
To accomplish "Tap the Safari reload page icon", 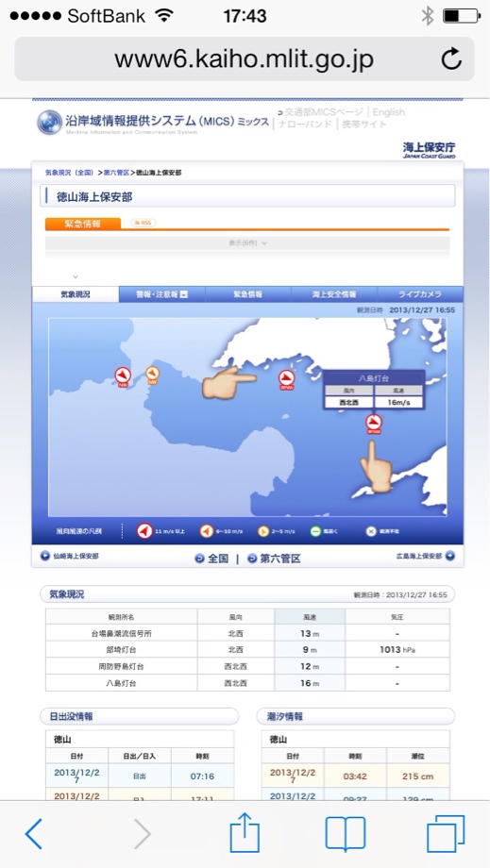I will tap(451, 58).
